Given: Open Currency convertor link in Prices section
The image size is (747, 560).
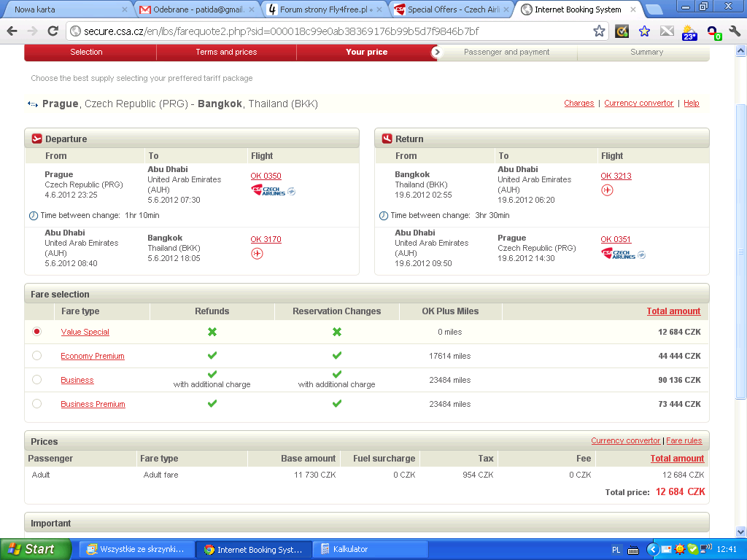Looking at the screenshot, I should tap(625, 440).
